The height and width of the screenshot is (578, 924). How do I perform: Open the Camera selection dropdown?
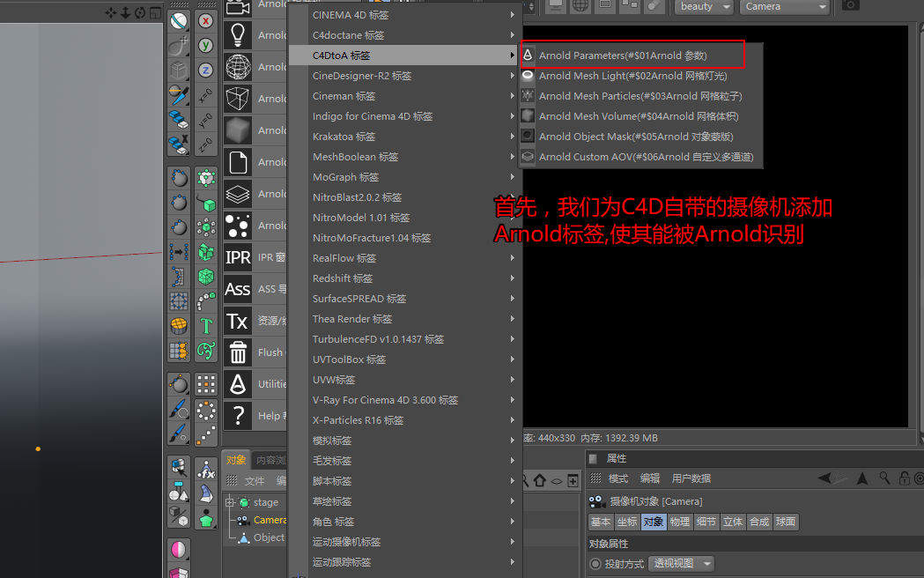click(784, 6)
